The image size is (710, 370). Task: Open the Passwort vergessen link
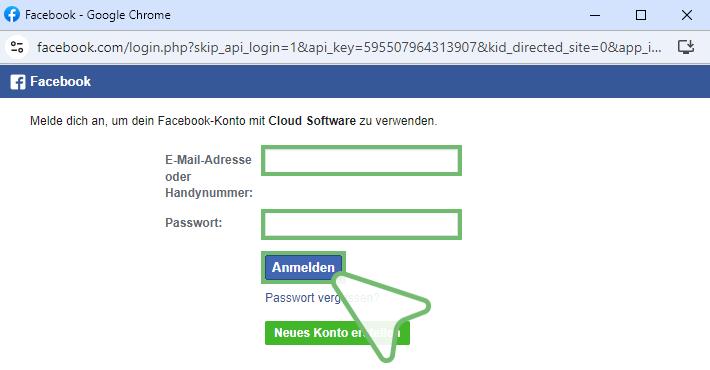[x=322, y=298]
